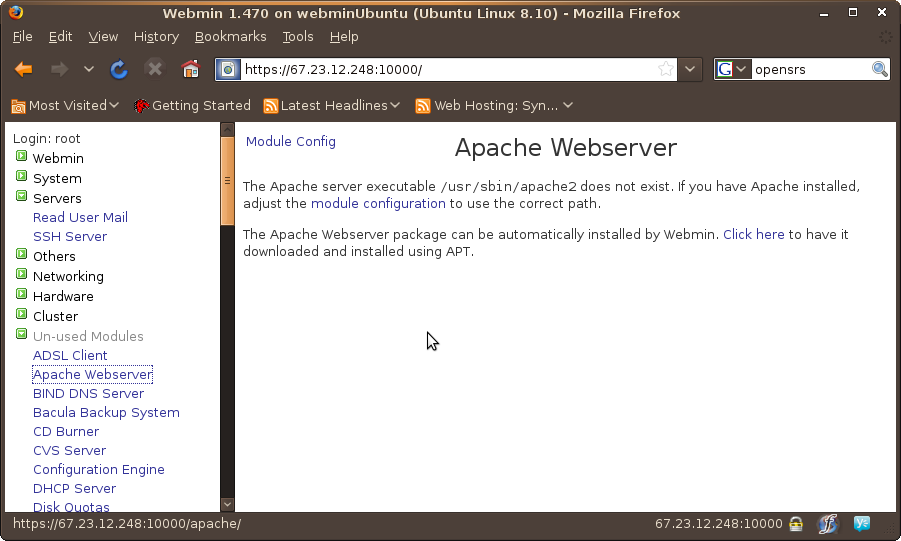The image size is (901, 541).
Task: Click the Module Config link
Action: [x=291, y=141]
